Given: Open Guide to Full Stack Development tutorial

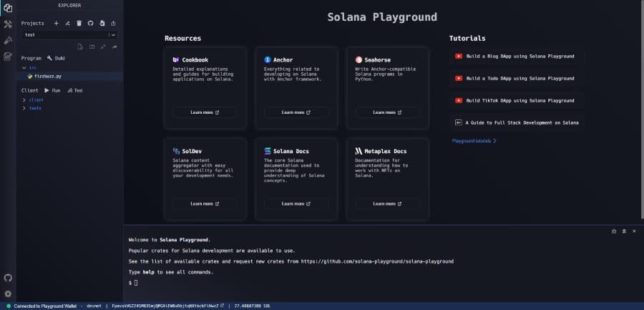Looking at the screenshot, I should (517, 122).
